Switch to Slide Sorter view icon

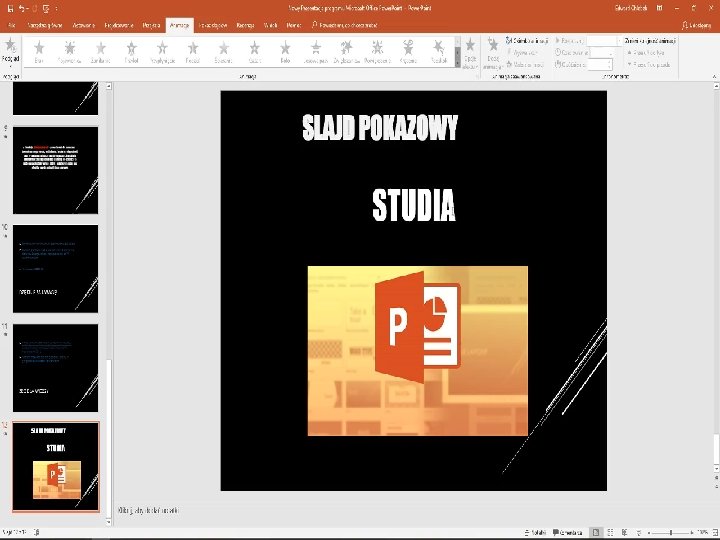(610, 533)
